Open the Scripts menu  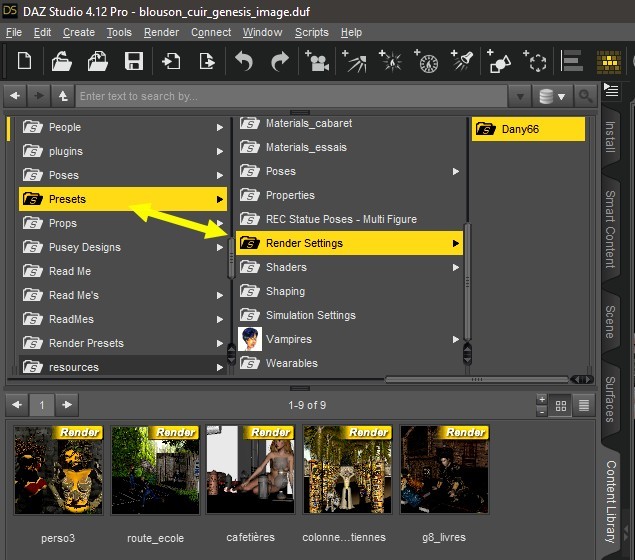(x=311, y=32)
